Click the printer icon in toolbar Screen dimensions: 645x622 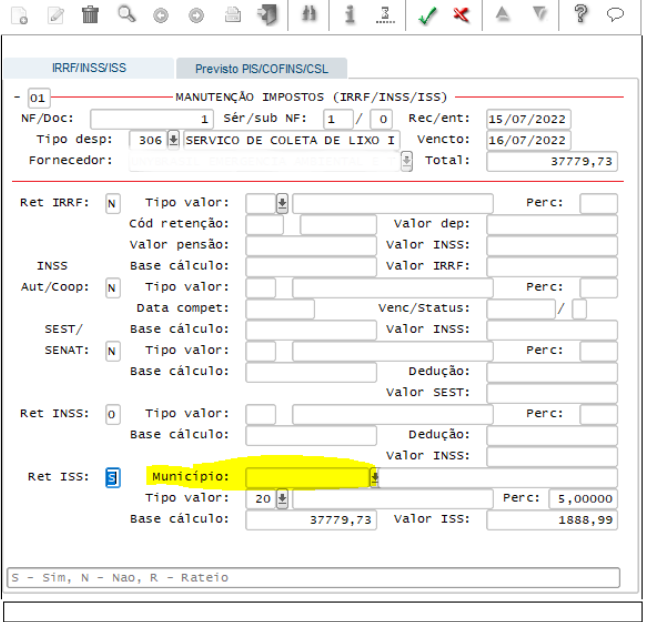(x=233, y=15)
